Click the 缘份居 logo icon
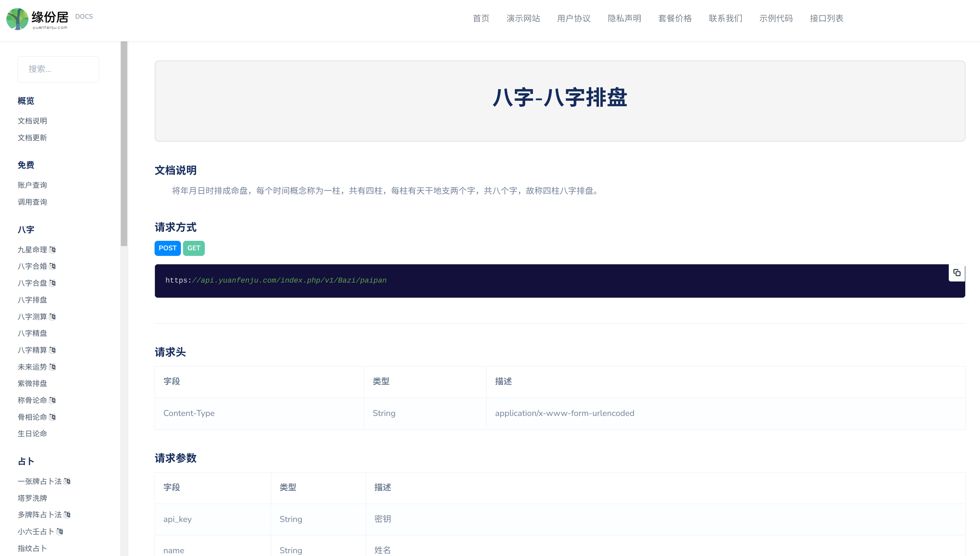Image resolution: width=980 pixels, height=556 pixels. [x=17, y=19]
